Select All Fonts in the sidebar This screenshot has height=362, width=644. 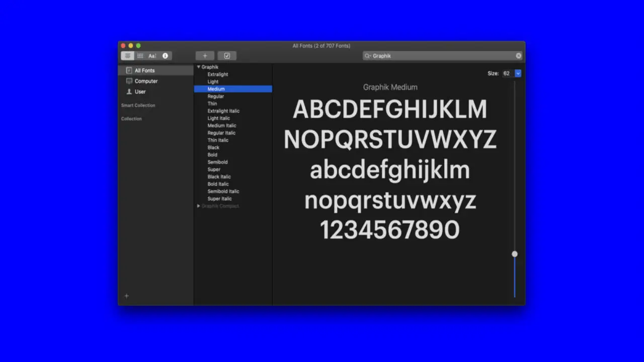(x=156, y=70)
